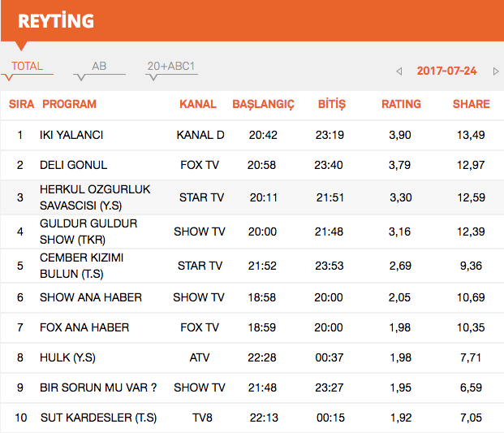
Task: Click the next date arrow
Action: (x=496, y=71)
